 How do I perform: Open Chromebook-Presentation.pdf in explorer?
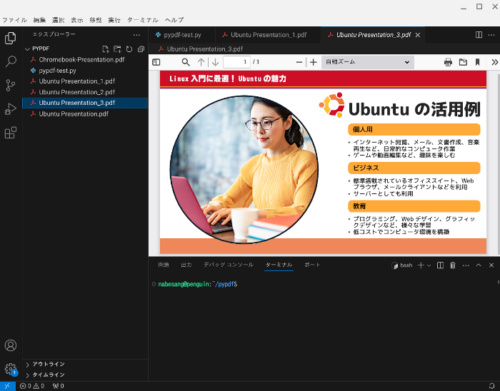[81, 60]
